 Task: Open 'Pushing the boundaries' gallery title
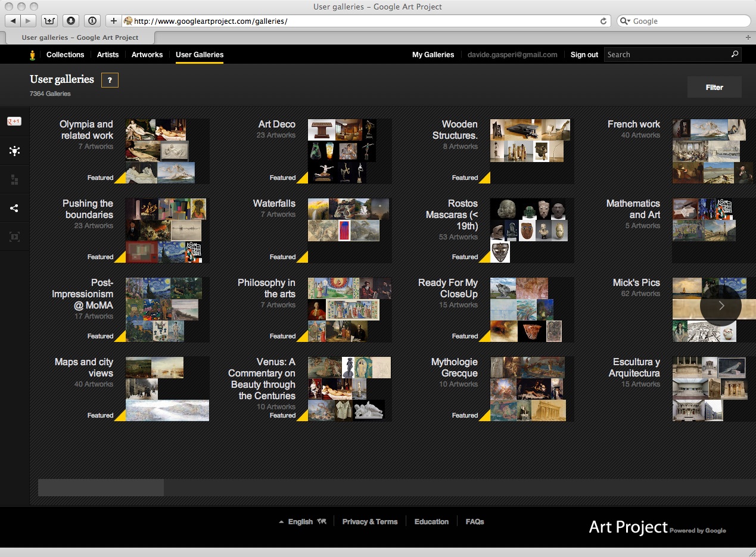pos(88,209)
